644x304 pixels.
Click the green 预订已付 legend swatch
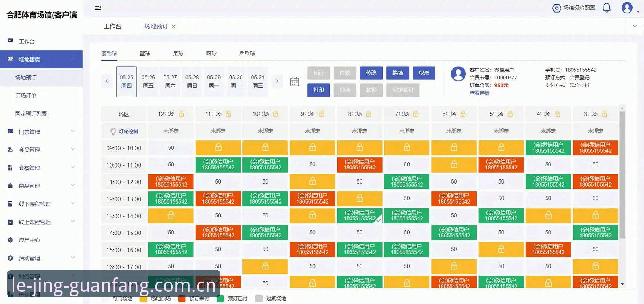click(220, 299)
